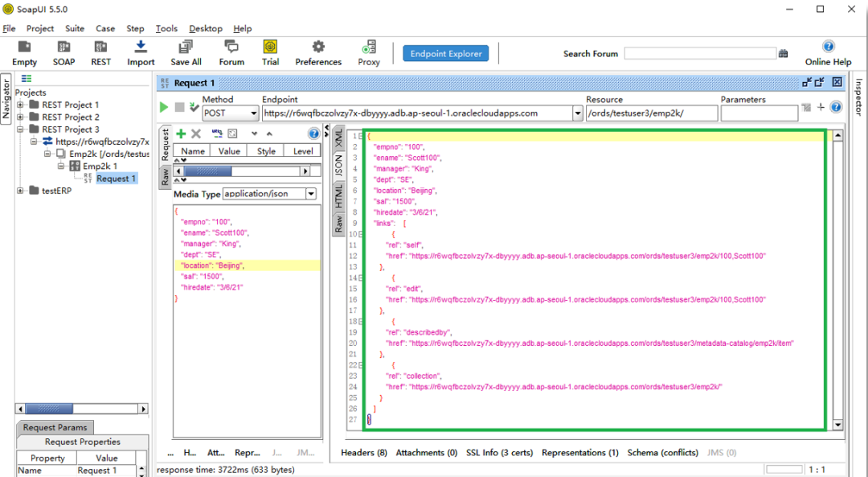Screen dimensions: 868x477
Task: Collapse the REST Project 3 node
Action: (x=21, y=129)
